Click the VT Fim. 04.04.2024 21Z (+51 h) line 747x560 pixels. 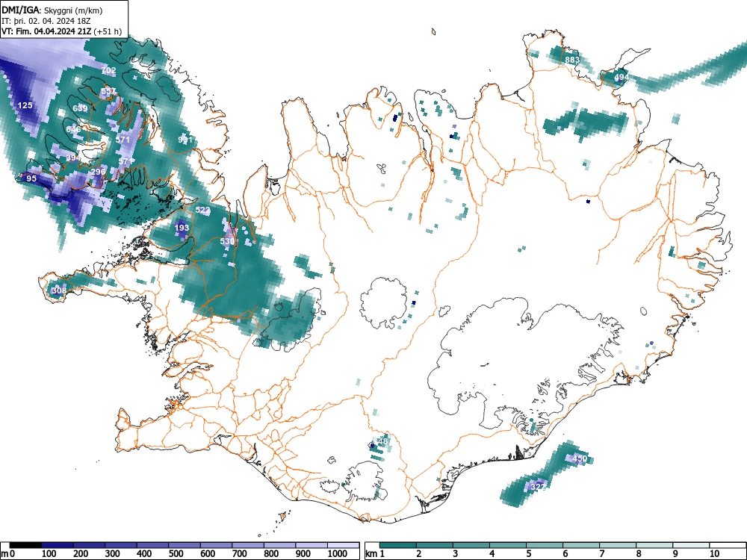[x=61, y=31]
